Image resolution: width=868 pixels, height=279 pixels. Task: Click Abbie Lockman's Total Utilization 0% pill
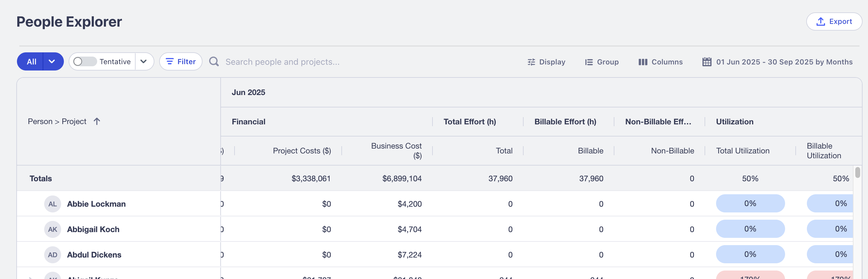point(750,203)
